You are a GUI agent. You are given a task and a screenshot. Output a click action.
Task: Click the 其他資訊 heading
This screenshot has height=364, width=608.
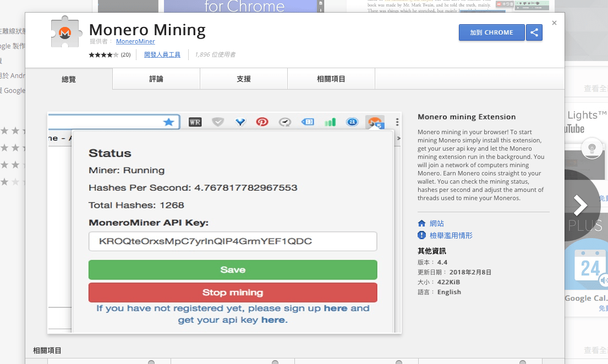click(x=432, y=251)
